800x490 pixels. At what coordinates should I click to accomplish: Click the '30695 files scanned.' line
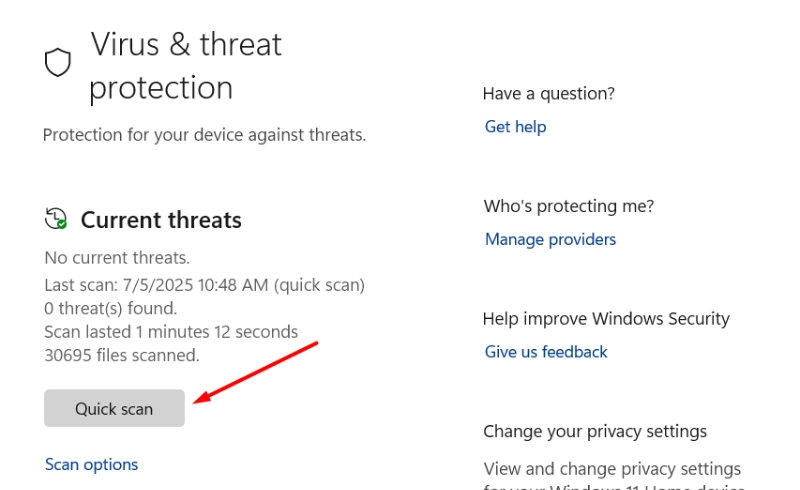[x=122, y=355]
